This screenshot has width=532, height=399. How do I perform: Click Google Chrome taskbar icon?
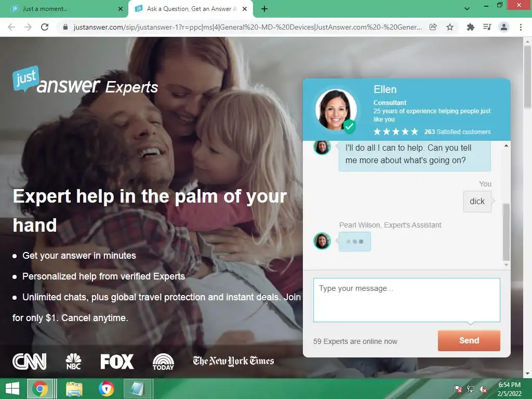click(x=40, y=389)
